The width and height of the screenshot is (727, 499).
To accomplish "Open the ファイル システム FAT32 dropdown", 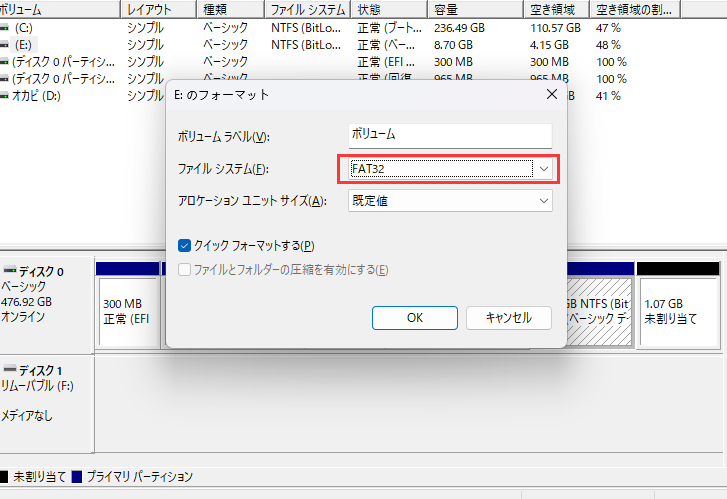I will click(x=450, y=169).
